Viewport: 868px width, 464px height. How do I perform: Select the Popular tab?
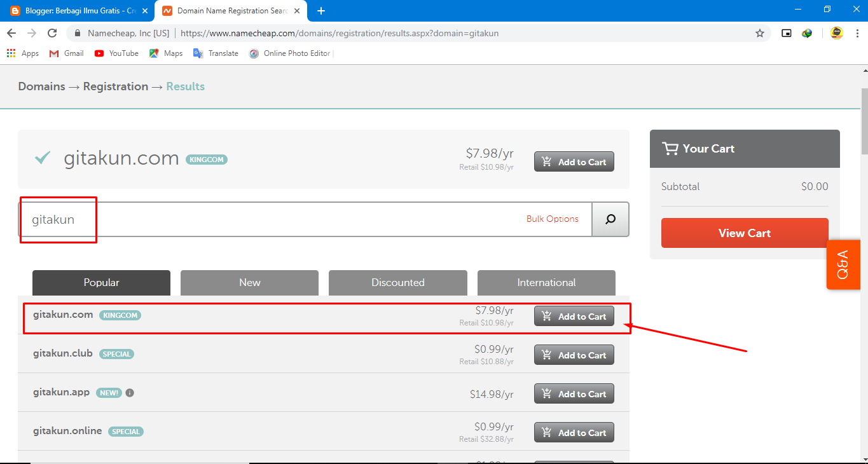(x=101, y=283)
